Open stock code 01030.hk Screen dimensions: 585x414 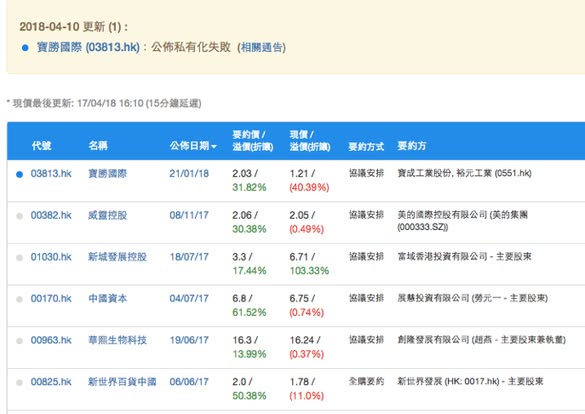(51, 257)
